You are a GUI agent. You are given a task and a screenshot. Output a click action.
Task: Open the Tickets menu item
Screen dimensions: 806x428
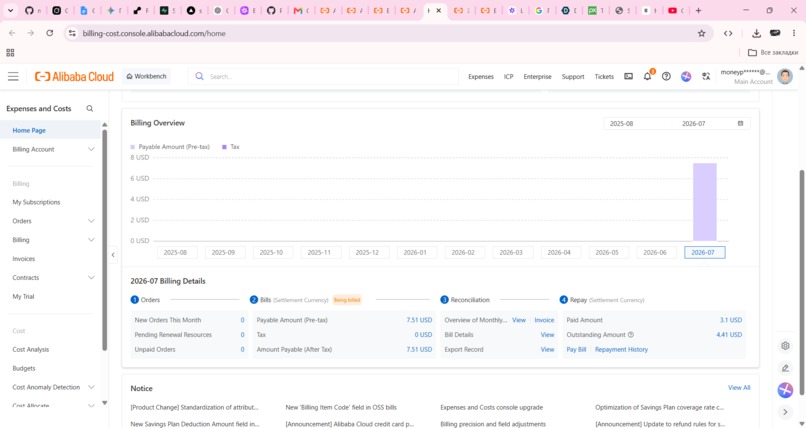click(604, 77)
